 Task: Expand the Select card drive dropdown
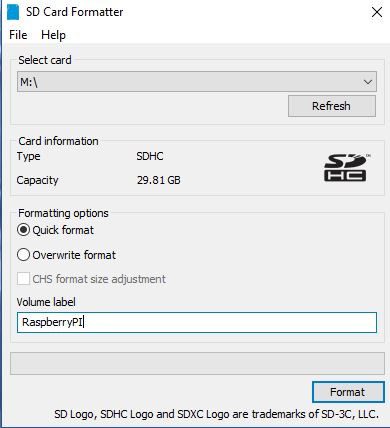(197, 81)
